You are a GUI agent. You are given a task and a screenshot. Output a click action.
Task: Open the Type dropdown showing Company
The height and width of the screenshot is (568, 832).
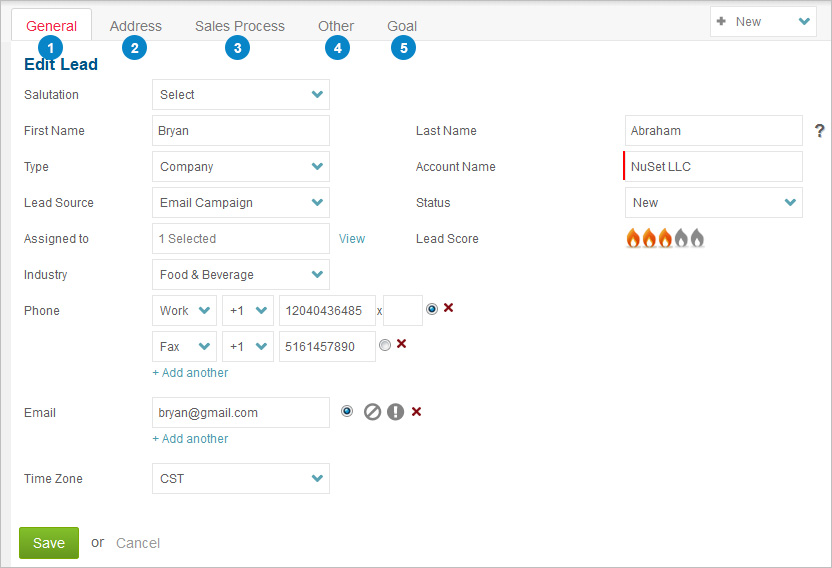241,167
